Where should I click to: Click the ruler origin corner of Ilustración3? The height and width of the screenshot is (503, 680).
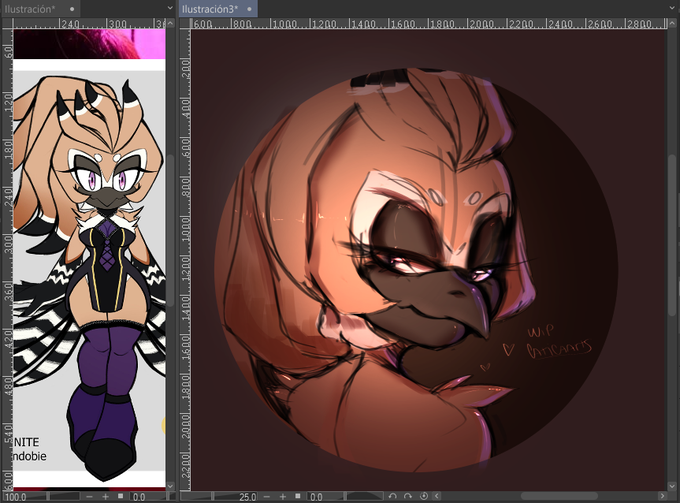185,24
